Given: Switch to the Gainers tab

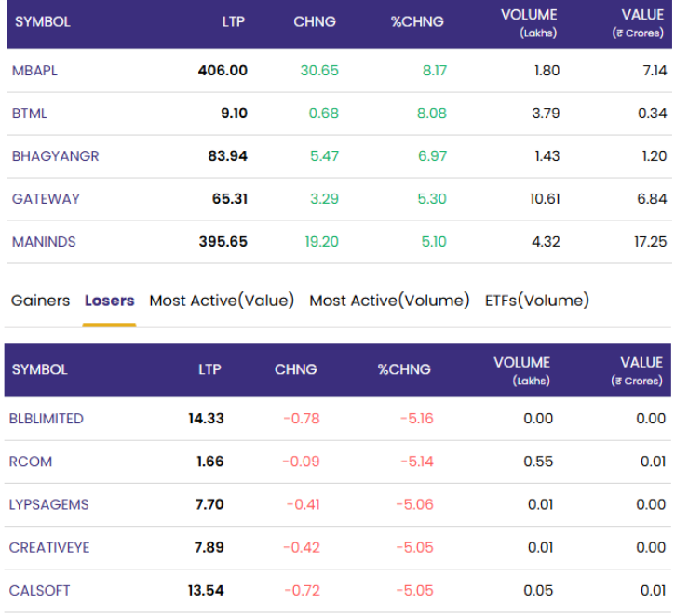Looking at the screenshot, I should click(x=40, y=301).
